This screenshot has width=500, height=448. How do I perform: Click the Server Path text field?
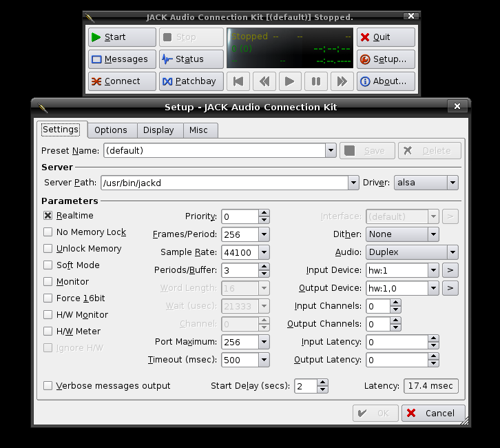coord(225,183)
